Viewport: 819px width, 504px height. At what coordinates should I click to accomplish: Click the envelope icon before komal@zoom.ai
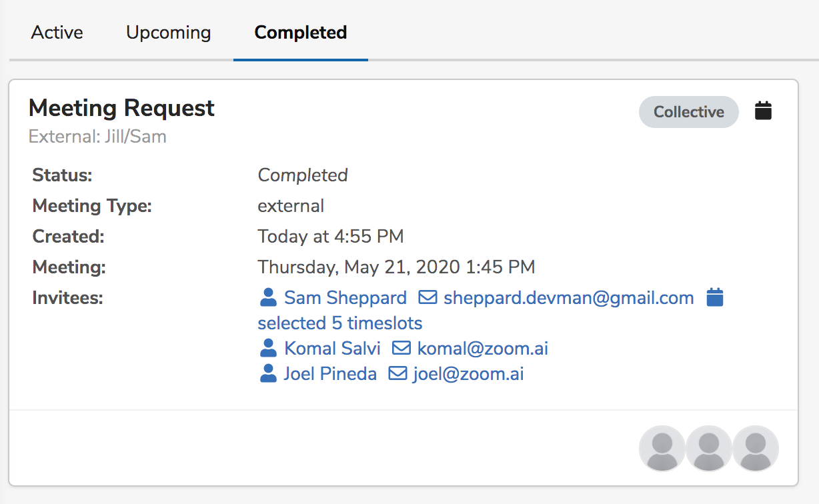click(401, 348)
